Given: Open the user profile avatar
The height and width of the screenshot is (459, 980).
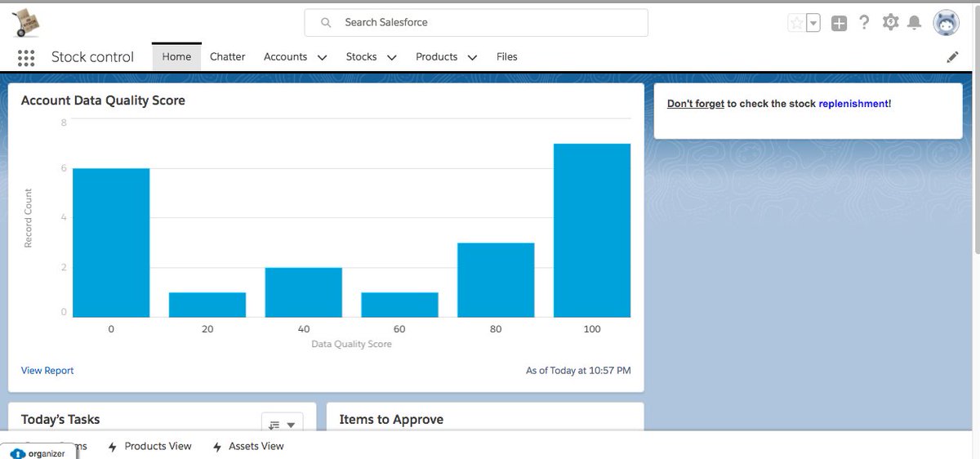Looking at the screenshot, I should click(x=946, y=23).
